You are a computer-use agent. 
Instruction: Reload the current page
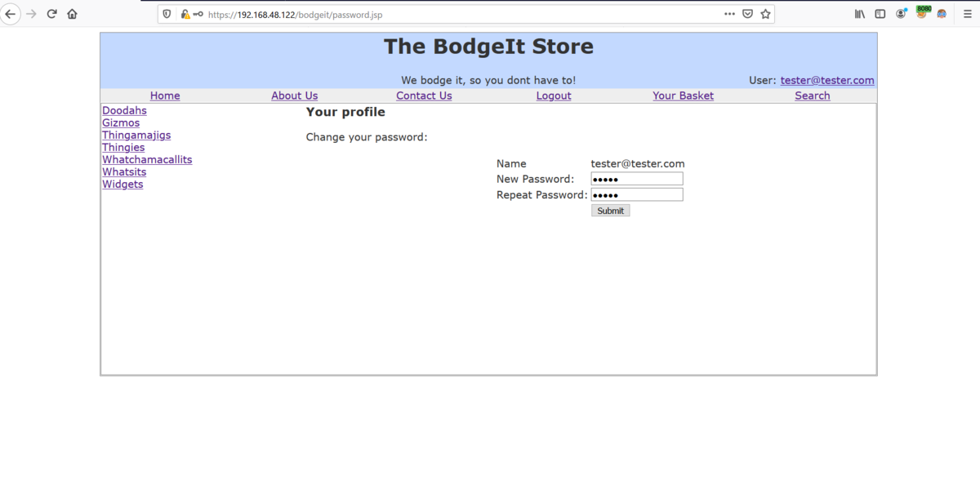coord(51,14)
